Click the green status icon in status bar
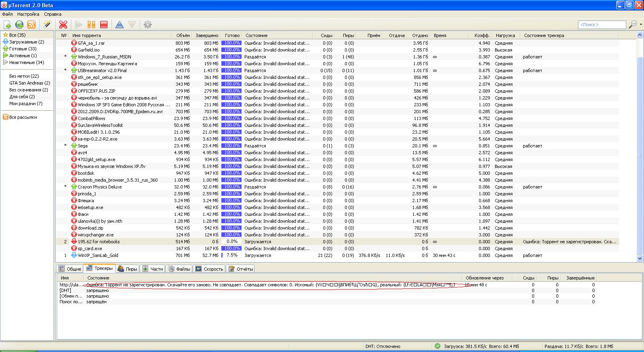The height and width of the screenshot is (352, 644). (438, 346)
